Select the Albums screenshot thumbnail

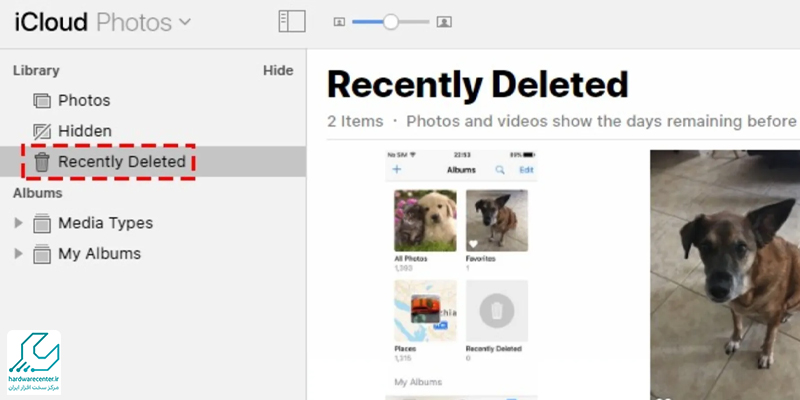tap(461, 275)
